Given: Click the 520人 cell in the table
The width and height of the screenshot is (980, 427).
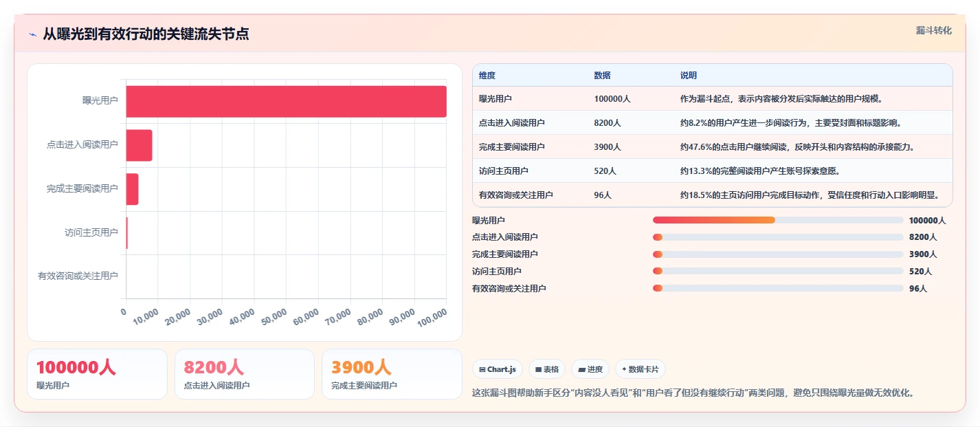Looking at the screenshot, I should coord(605,171).
